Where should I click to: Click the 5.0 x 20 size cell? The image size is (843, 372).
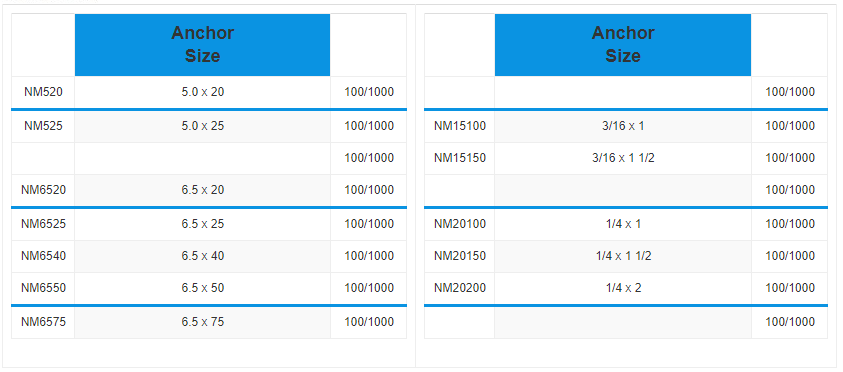coord(203,92)
